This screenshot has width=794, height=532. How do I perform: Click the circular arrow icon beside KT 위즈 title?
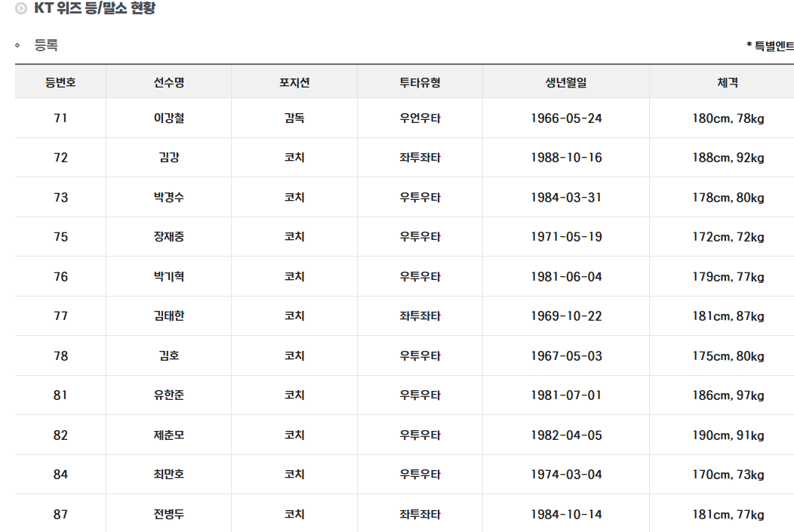21,10
